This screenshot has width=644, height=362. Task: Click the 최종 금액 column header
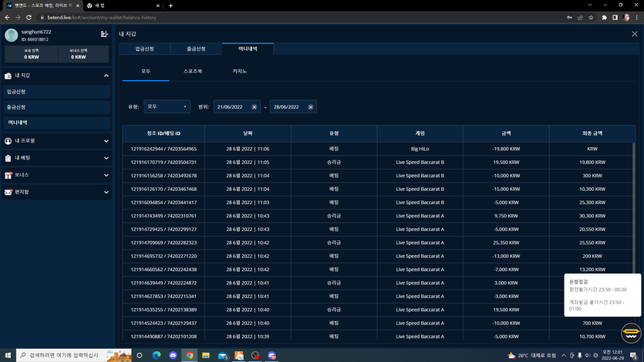click(x=592, y=134)
